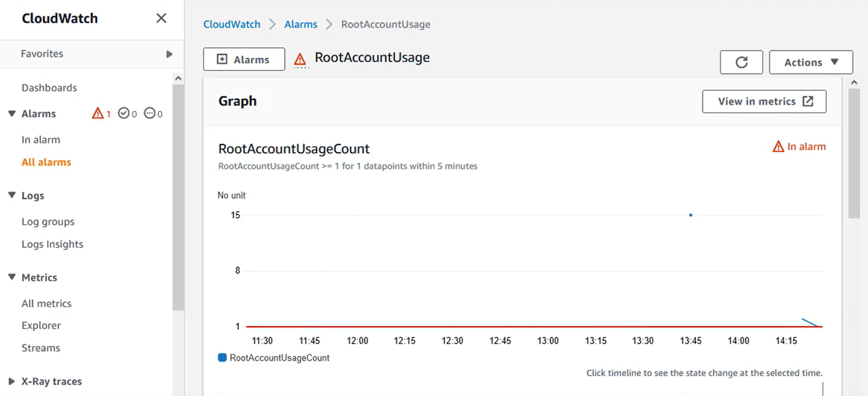Screen dimensions: 868x396
Task: Click the in-alarm count warning icon
Action: (97, 113)
